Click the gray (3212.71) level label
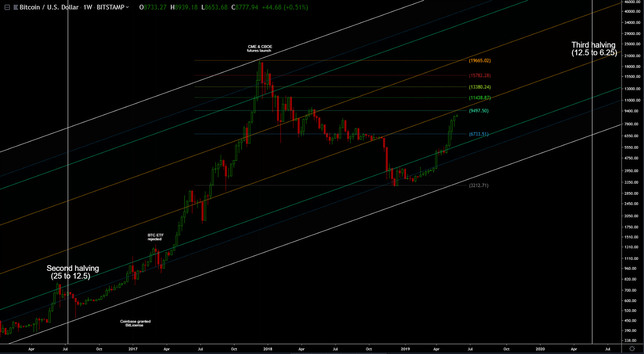644x354 pixels. (479, 185)
